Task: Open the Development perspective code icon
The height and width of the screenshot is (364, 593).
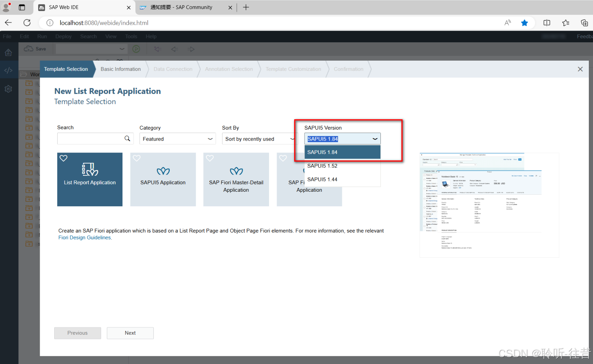Action: pos(8,71)
